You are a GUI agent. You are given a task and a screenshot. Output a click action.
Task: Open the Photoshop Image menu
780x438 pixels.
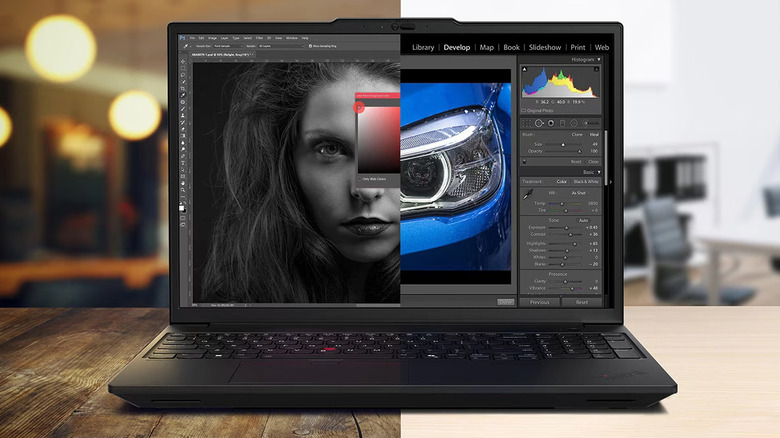click(212, 38)
